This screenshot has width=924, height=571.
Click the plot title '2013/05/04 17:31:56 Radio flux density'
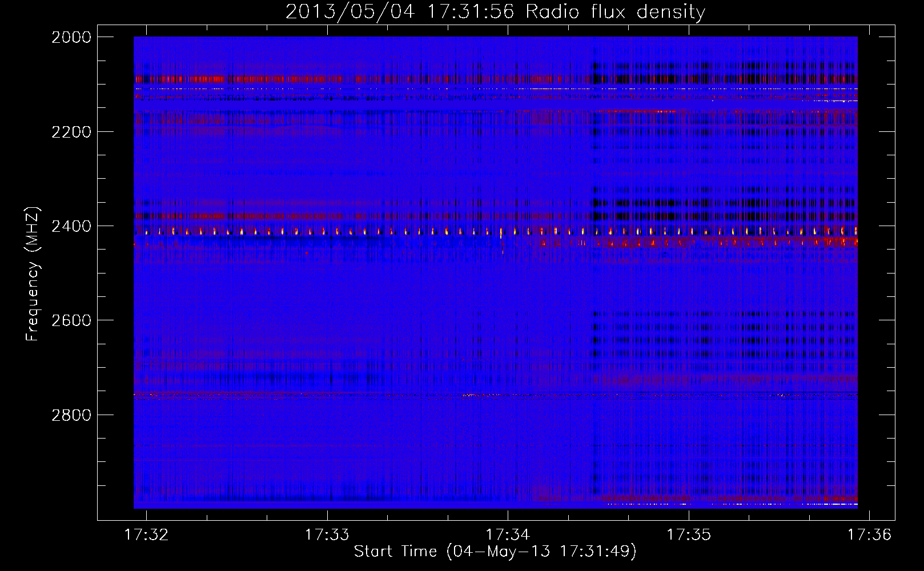[495, 11]
